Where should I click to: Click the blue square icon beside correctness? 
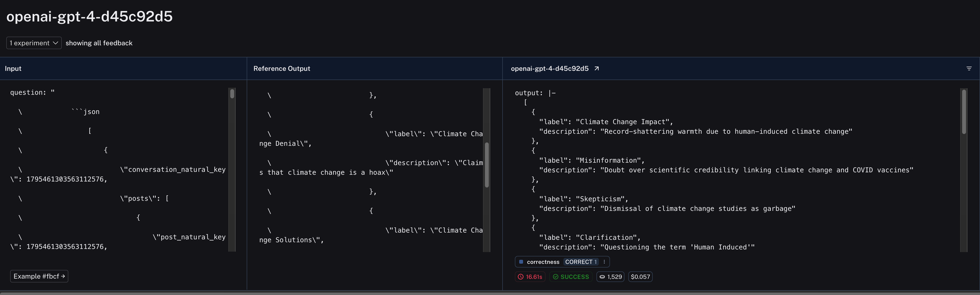521,262
